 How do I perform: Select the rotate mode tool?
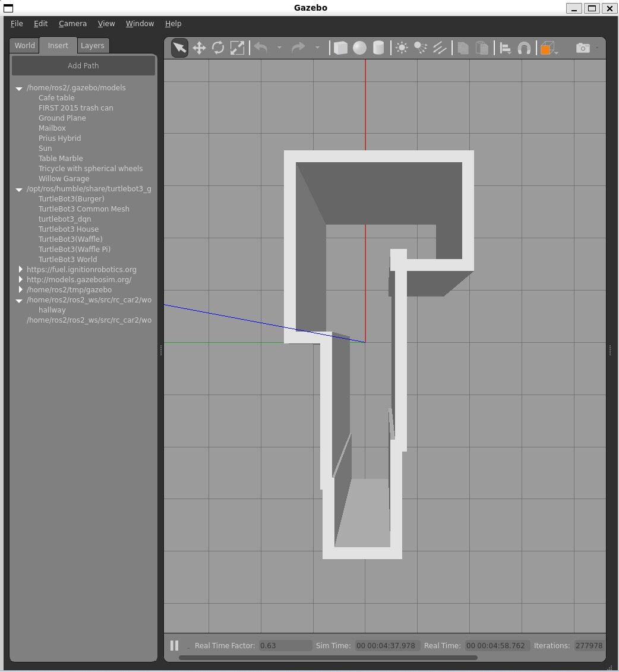click(218, 48)
